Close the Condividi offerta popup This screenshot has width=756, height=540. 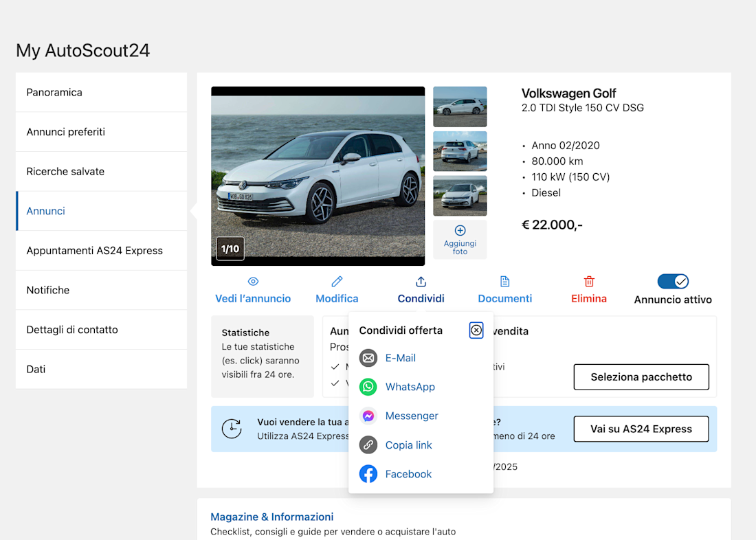(x=476, y=330)
